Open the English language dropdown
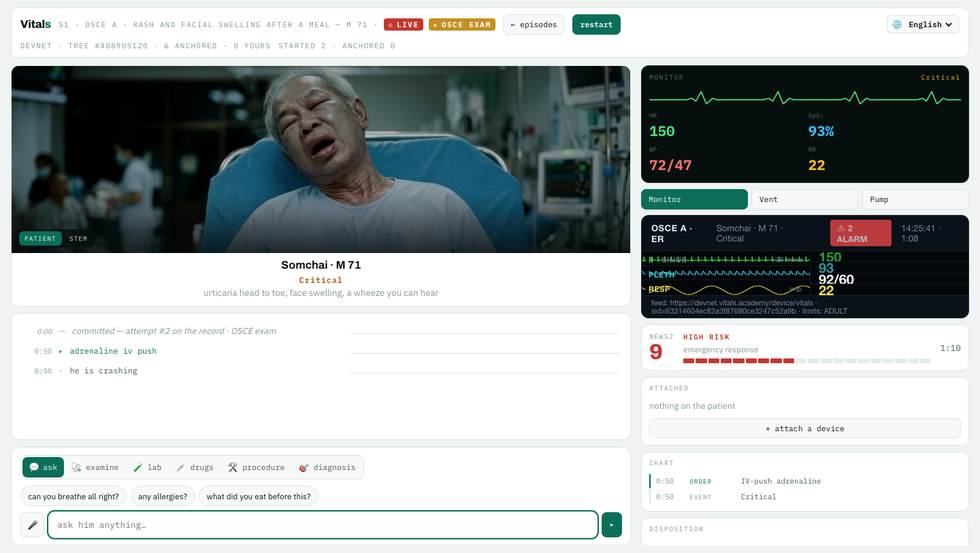980x553 pixels. point(922,24)
